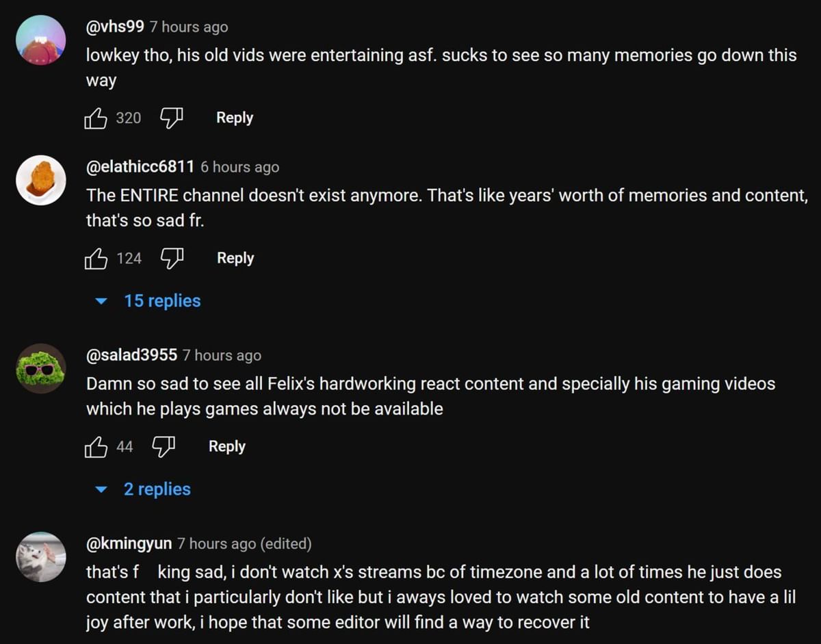Open @elathicc6811's comment timestamp link
Screen dimensions: 821x644
click(239, 166)
